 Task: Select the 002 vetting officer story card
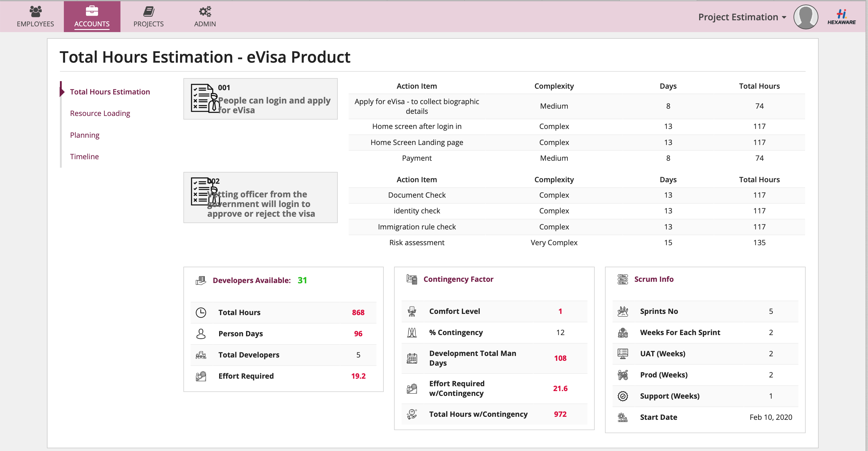click(x=260, y=198)
